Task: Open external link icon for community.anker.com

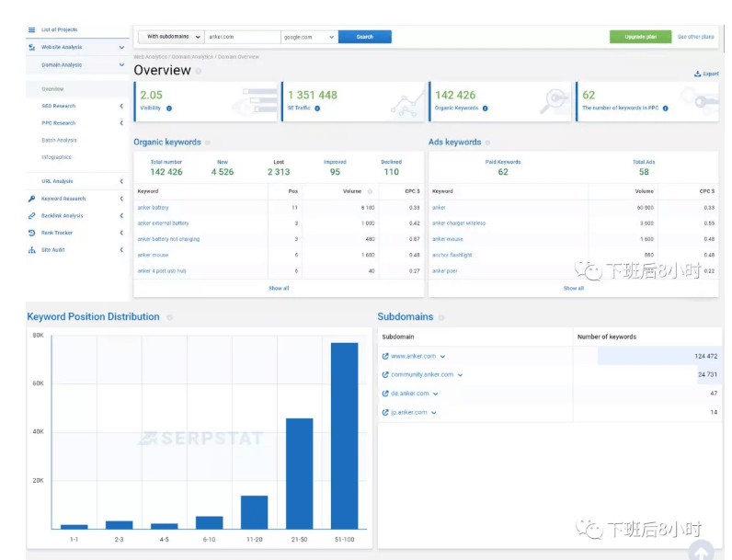Action: pos(385,375)
